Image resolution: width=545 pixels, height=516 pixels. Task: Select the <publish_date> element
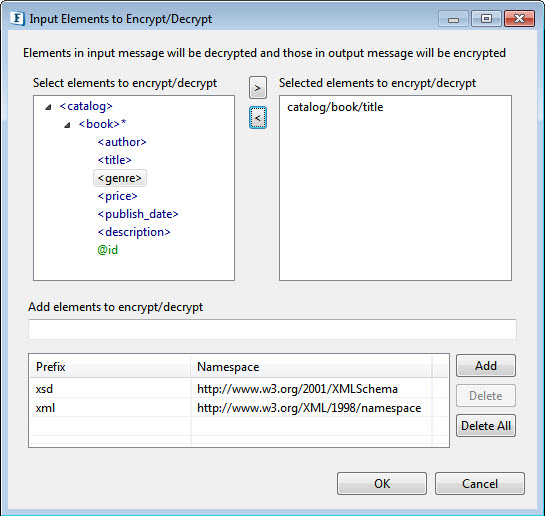[x=138, y=214]
